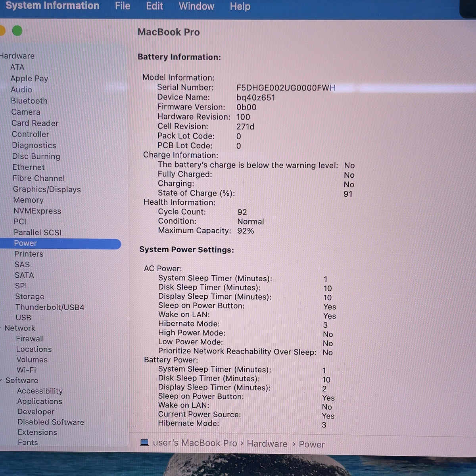Click the Cell Revision value 271d
476x476 pixels.
tap(246, 127)
